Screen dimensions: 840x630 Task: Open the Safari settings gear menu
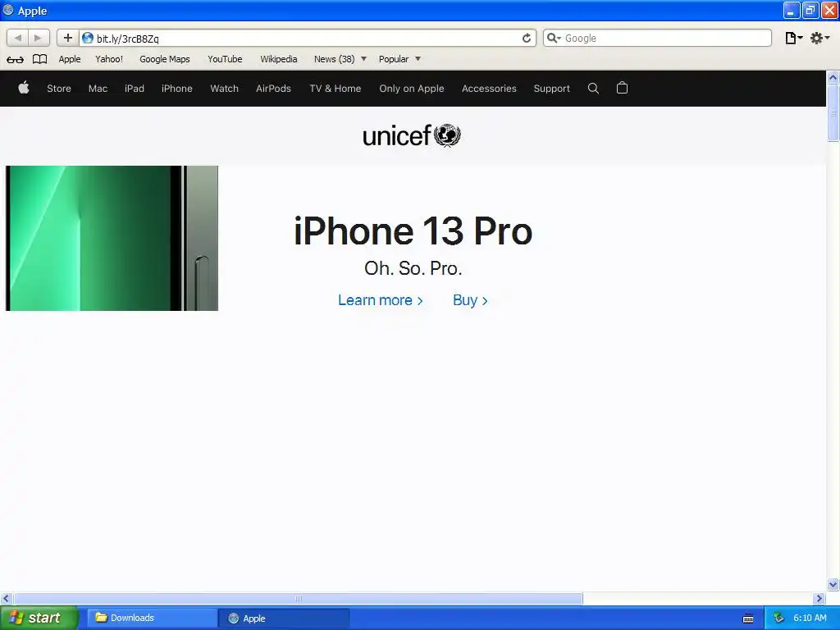point(819,38)
